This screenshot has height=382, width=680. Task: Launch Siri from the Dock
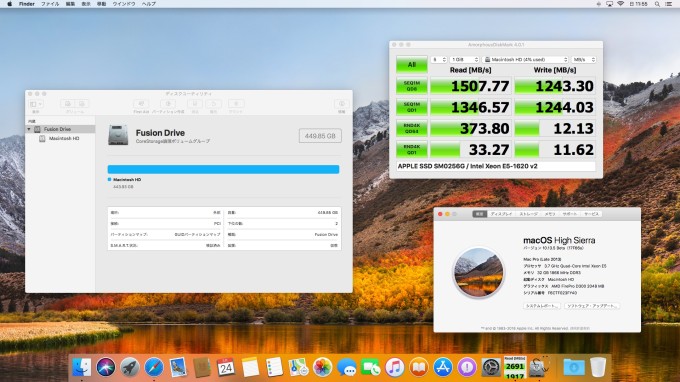point(106,367)
